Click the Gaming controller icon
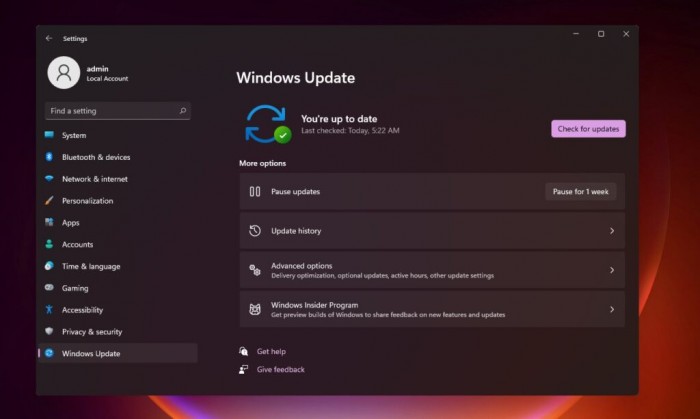This screenshot has height=419, width=700. pyautogui.click(x=49, y=287)
